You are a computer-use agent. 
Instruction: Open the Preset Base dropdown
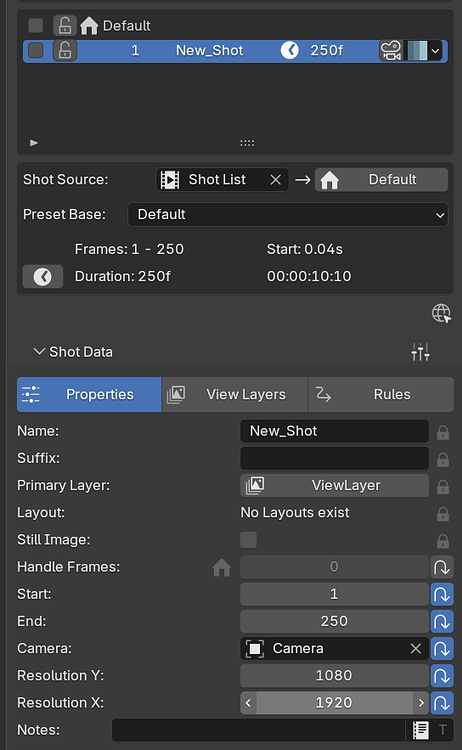pyautogui.click(x=287, y=214)
